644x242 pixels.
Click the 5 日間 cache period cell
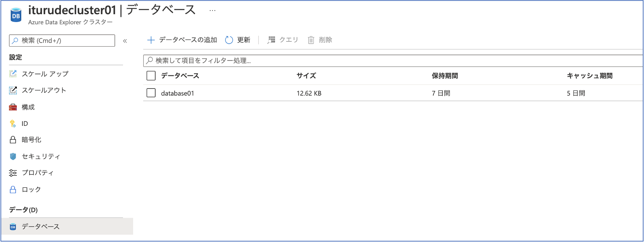point(576,93)
